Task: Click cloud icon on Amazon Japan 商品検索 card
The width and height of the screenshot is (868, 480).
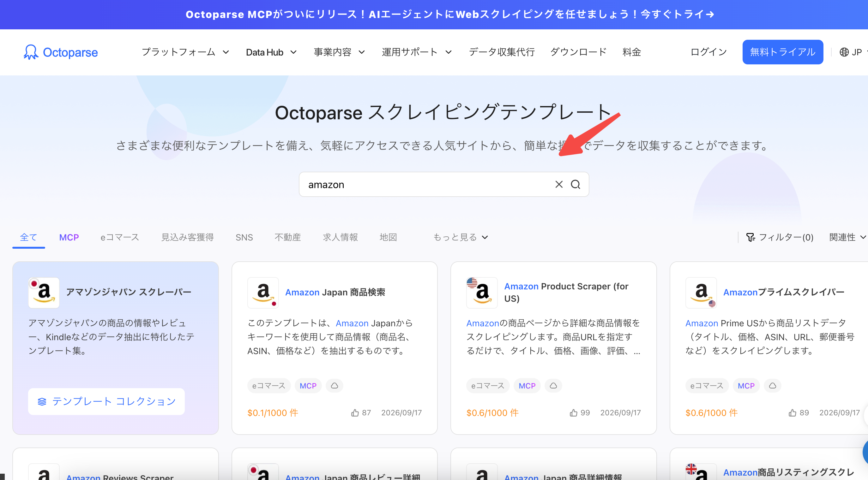Action: [334, 386]
